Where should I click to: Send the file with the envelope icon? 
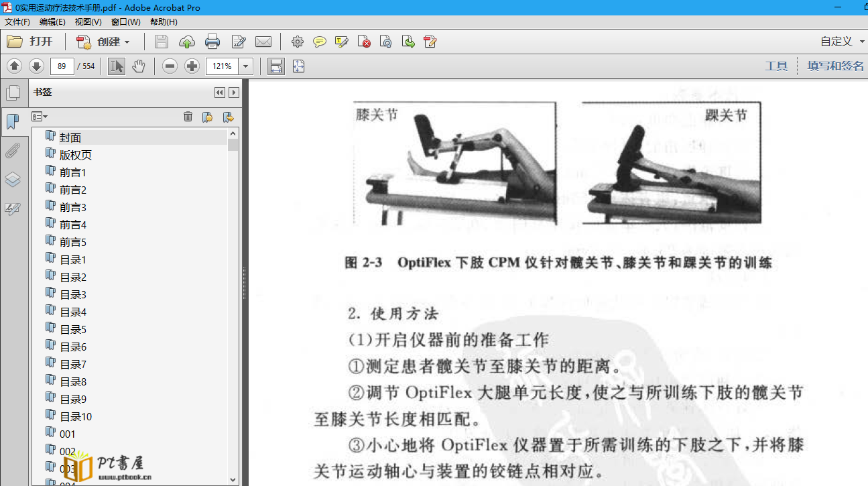click(263, 42)
